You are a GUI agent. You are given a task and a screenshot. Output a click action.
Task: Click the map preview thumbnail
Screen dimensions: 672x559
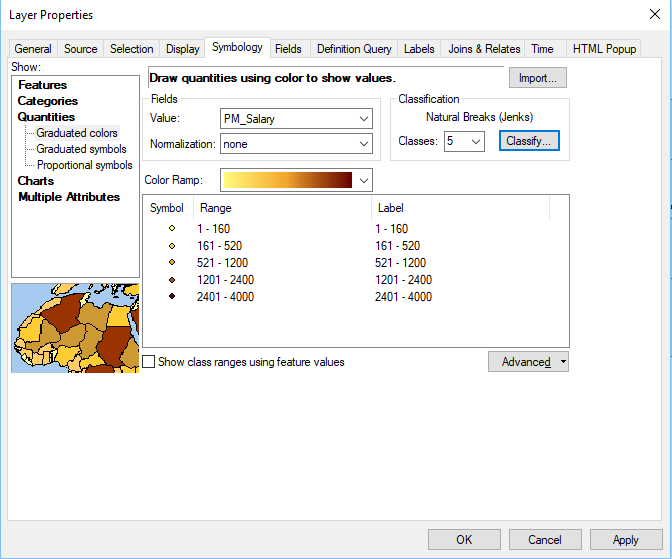pyautogui.click(x=75, y=328)
